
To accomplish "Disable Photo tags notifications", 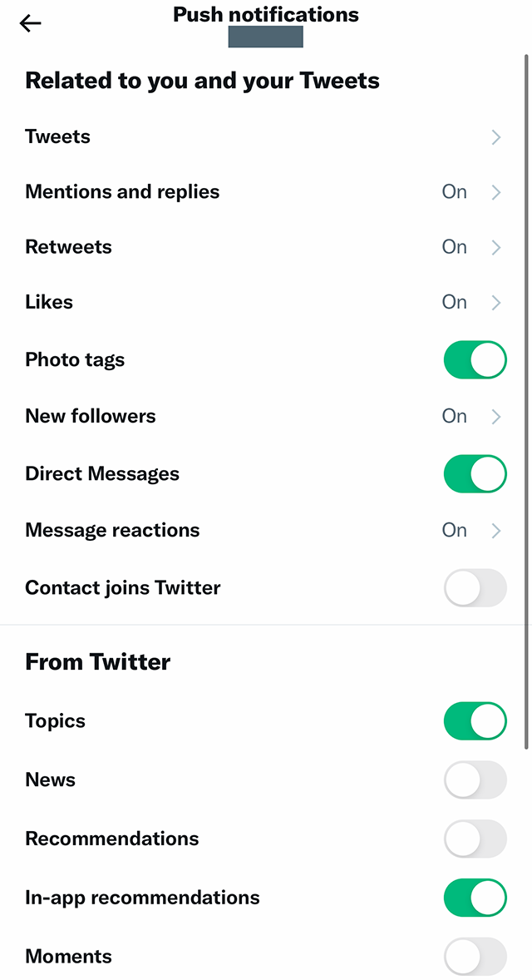I will tap(475, 359).
